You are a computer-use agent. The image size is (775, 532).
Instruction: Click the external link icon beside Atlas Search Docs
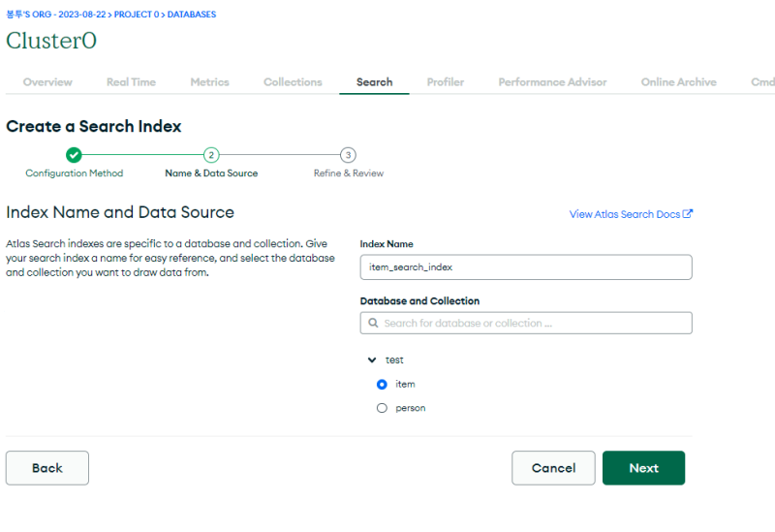tap(688, 214)
